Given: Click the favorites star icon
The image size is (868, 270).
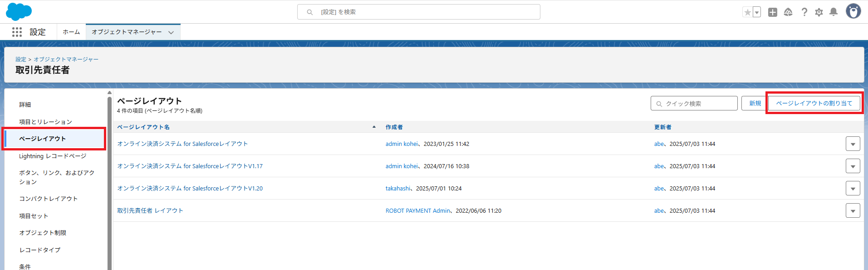Looking at the screenshot, I should (747, 12).
